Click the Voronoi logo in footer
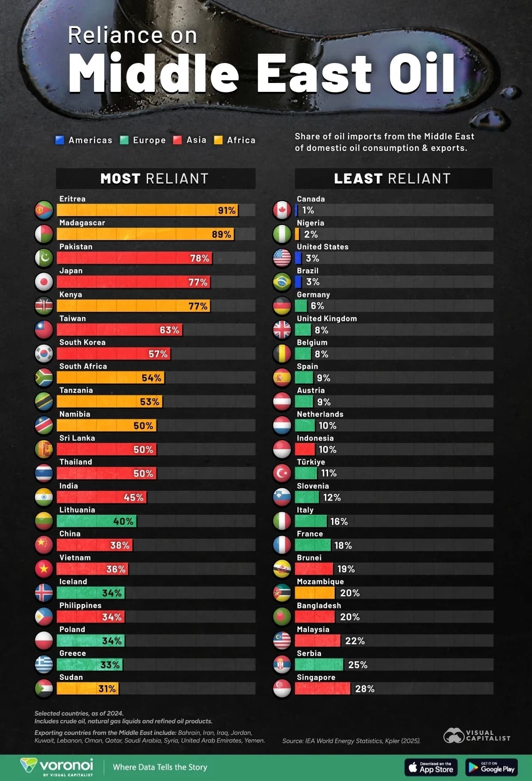 pos(57,767)
